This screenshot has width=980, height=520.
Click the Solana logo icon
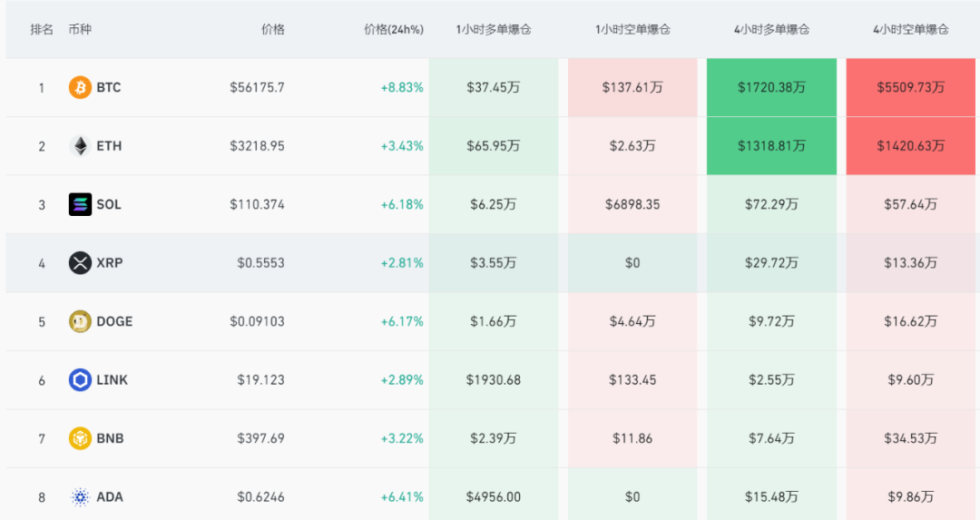pyautogui.click(x=80, y=205)
